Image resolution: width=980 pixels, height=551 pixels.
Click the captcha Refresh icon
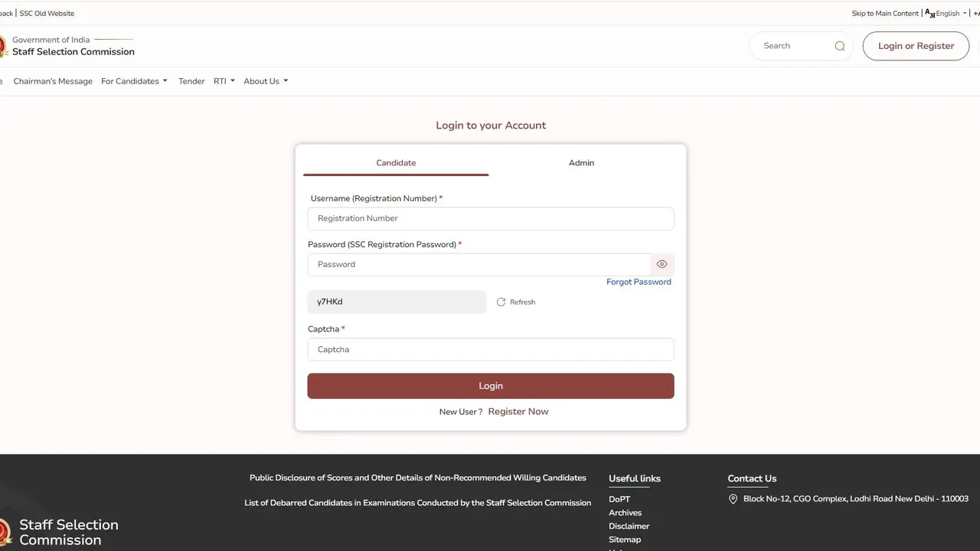point(501,302)
